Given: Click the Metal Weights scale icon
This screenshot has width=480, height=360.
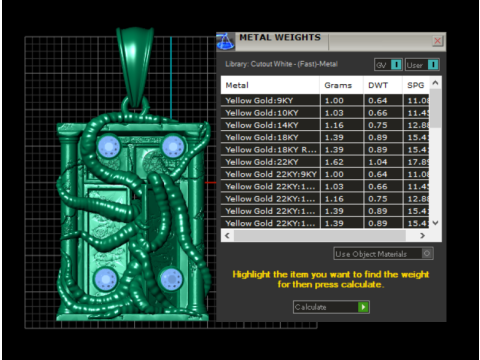Looking at the screenshot, I should (x=226, y=42).
